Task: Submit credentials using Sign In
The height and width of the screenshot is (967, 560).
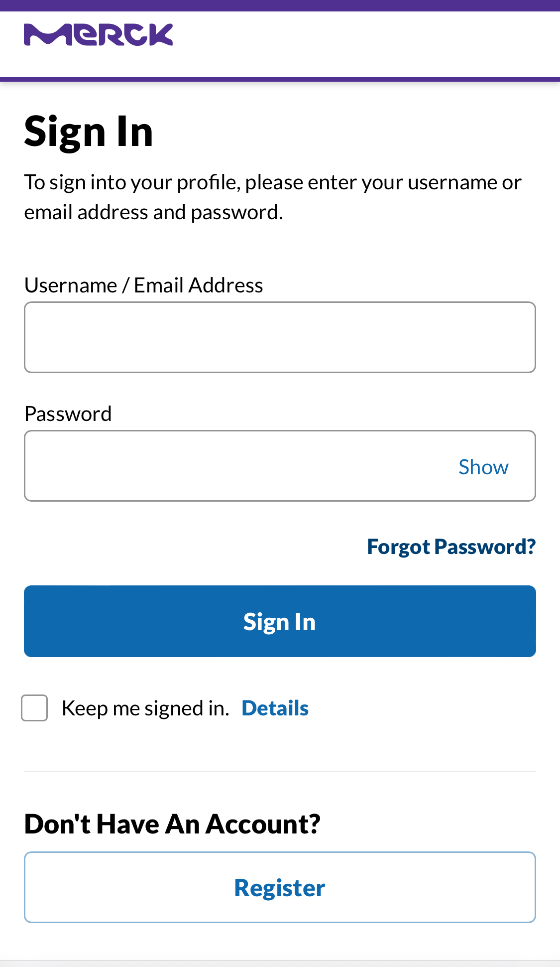Action: (280, 621)
